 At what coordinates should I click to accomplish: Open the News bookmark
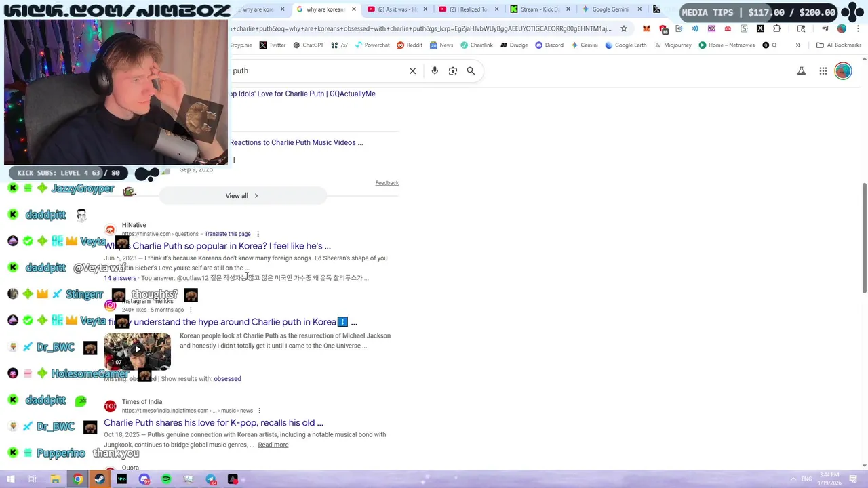441,45
